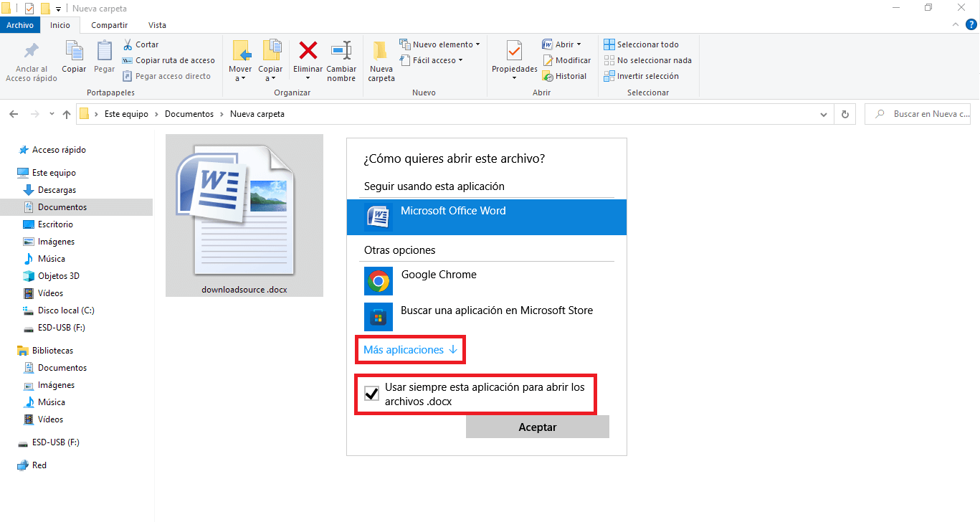This screenshot has height=522, width=980.
Task: Click Seleccionar todo
Action: 641,44
